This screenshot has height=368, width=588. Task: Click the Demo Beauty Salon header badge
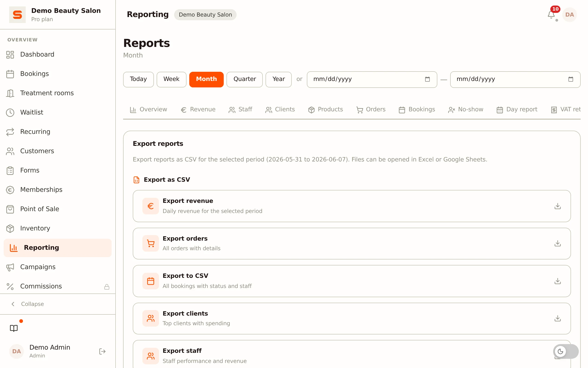pos(205,14)
